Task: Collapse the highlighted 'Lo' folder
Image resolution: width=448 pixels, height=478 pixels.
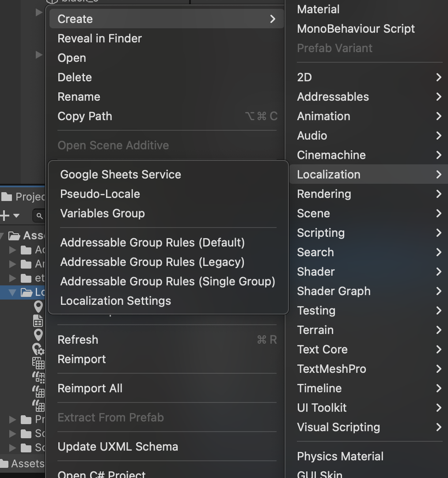Action: point(12,292)
